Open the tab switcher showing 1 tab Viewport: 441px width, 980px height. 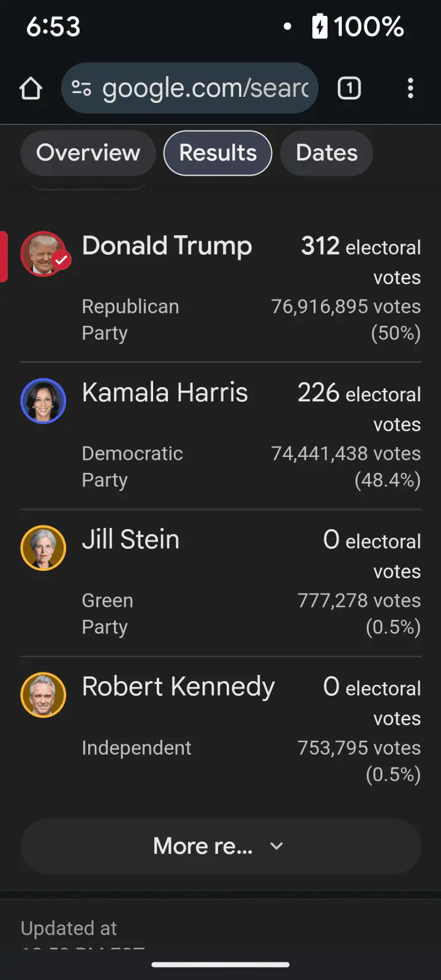click(349, 88)
